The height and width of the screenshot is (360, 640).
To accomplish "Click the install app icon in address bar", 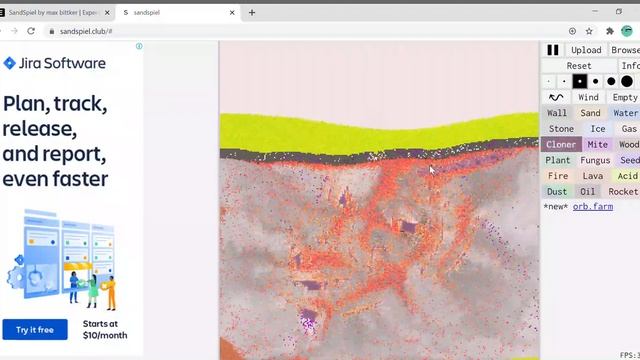I will 572,31.
